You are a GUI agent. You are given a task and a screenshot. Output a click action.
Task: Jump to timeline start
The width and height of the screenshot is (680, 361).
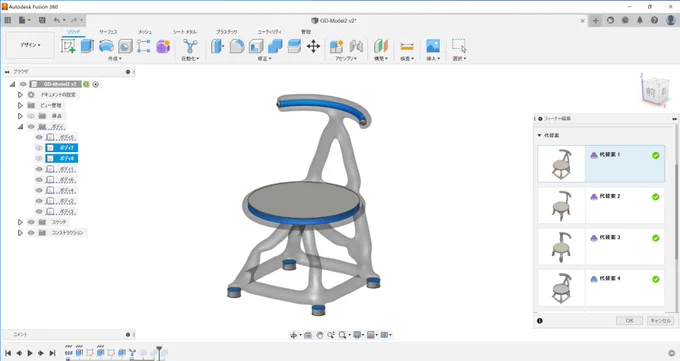point(8,353)
